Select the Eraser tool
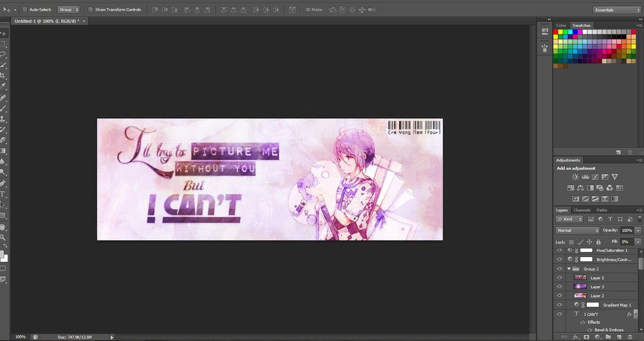 point(3,140)
